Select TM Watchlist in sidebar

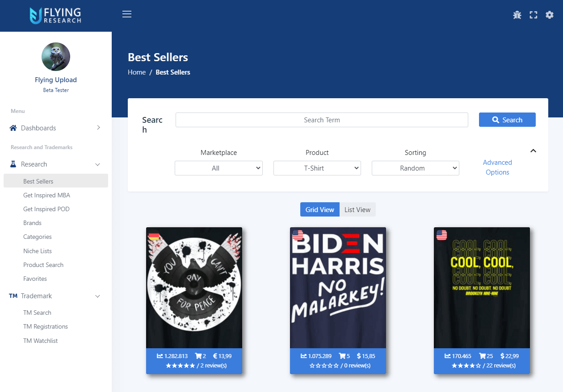(41, 341)
